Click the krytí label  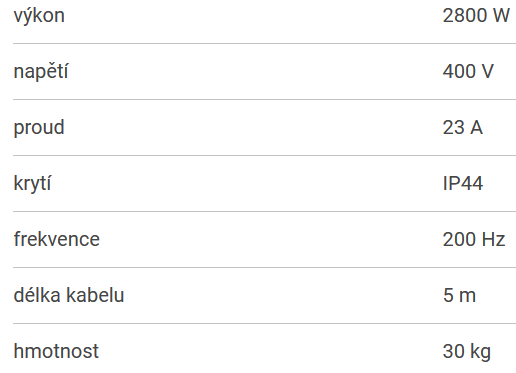32,184
